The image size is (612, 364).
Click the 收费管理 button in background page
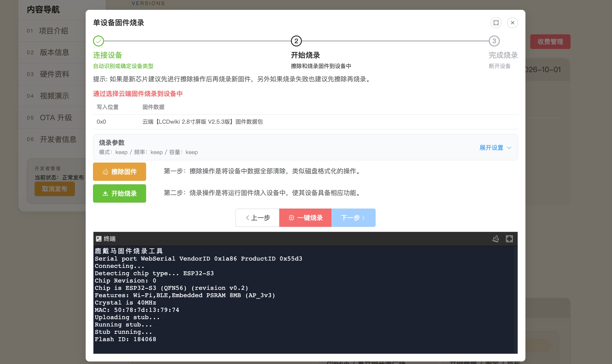pos(550,42)
